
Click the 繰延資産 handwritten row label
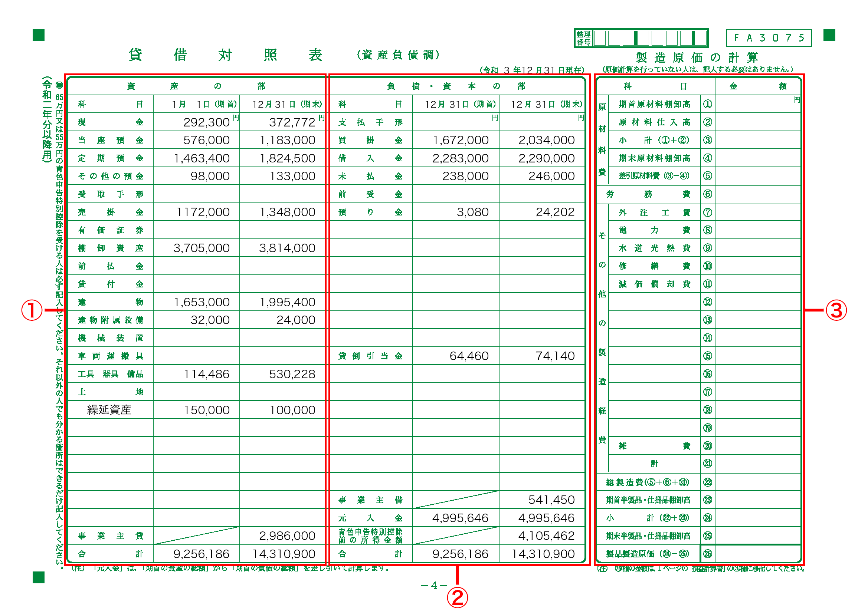(109, 410)
